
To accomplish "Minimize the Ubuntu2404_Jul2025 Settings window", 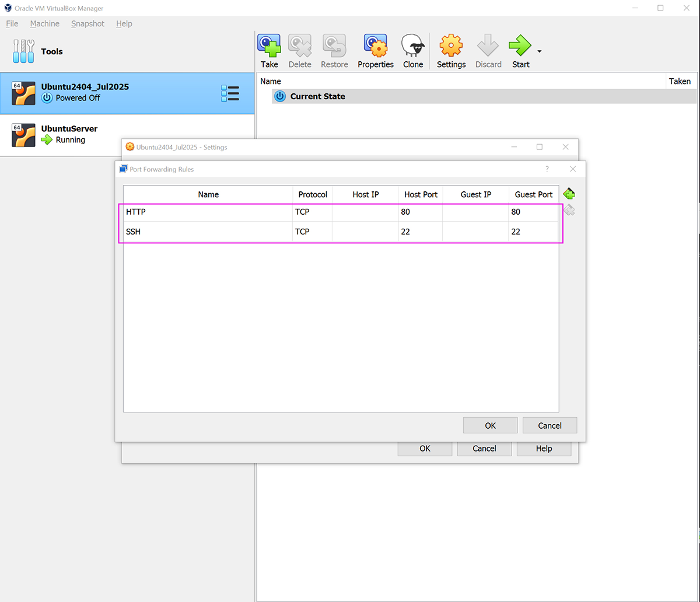I will point(514,147).
